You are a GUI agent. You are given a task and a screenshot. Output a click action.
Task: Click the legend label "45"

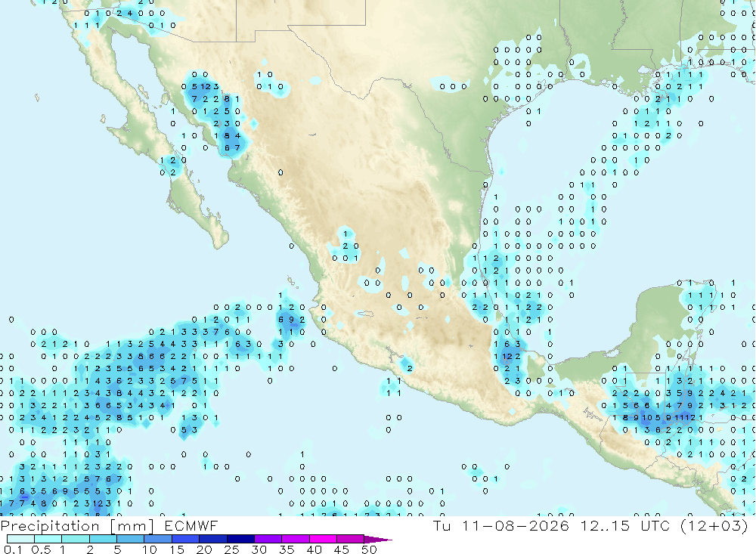pyautogui.click(x=342, y=549)
